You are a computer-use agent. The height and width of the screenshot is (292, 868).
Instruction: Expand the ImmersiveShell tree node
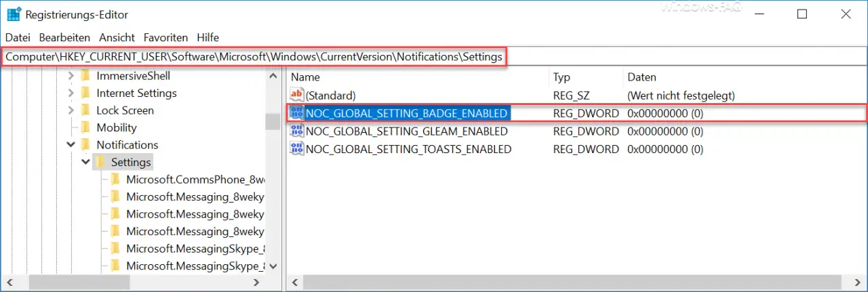71,76
